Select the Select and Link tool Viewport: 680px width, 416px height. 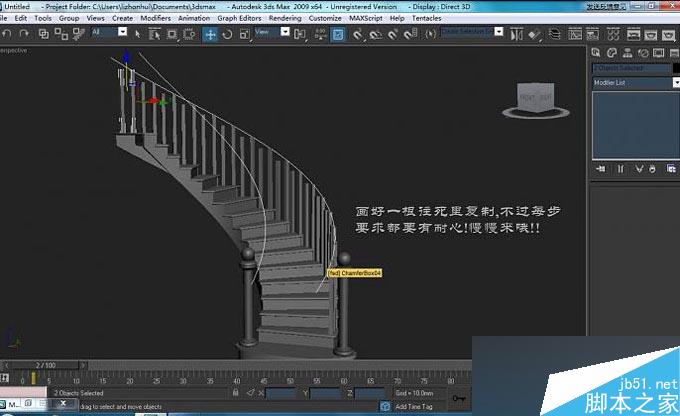(x=43, y=34)
